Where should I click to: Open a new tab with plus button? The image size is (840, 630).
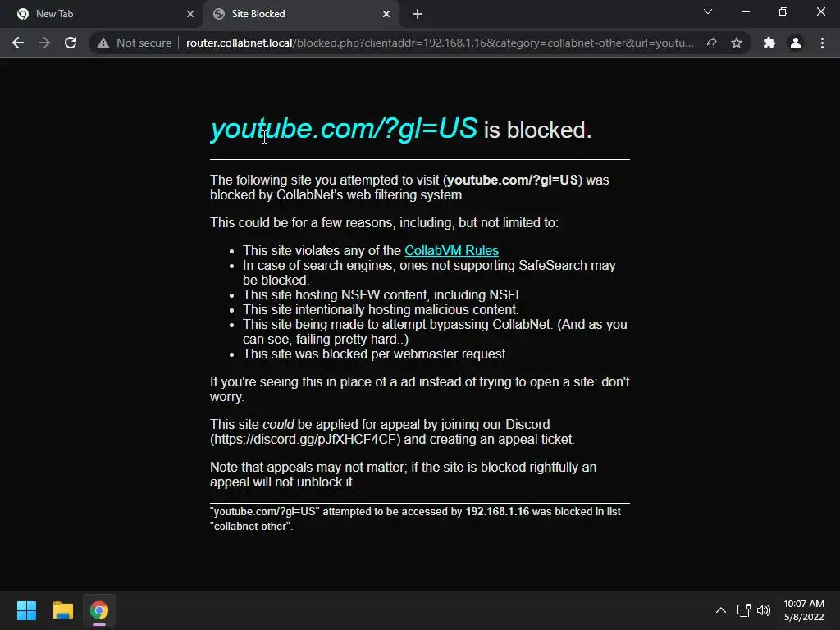pos(418,14)
